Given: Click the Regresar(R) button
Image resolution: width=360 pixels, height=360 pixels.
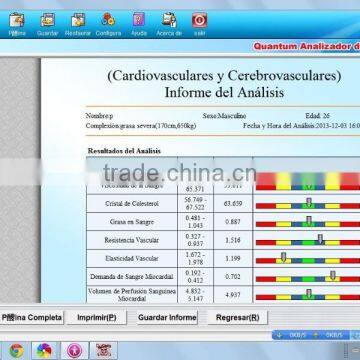Looking at the screenshot, I should coord(237,317).
